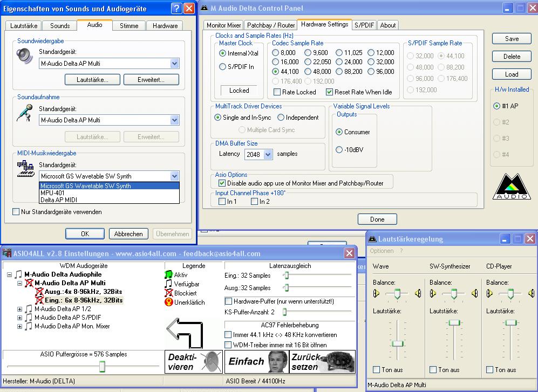
Task: Uncheck Reset Rate When Idle
Action: [x=329, y=92]
